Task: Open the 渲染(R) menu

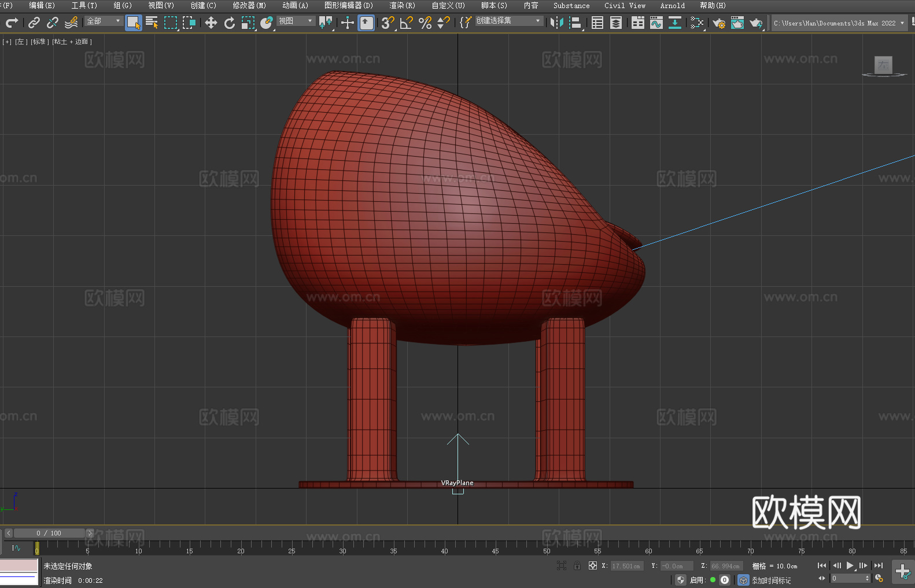Action: click(402, 5)
